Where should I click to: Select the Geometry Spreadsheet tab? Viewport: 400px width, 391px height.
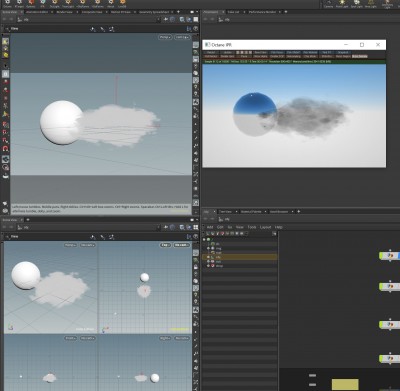pos(154,12)
